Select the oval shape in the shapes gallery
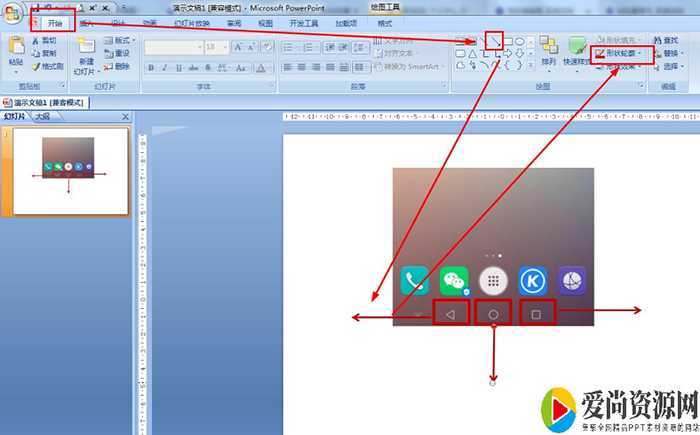700x435 pixels. point(520,41)
